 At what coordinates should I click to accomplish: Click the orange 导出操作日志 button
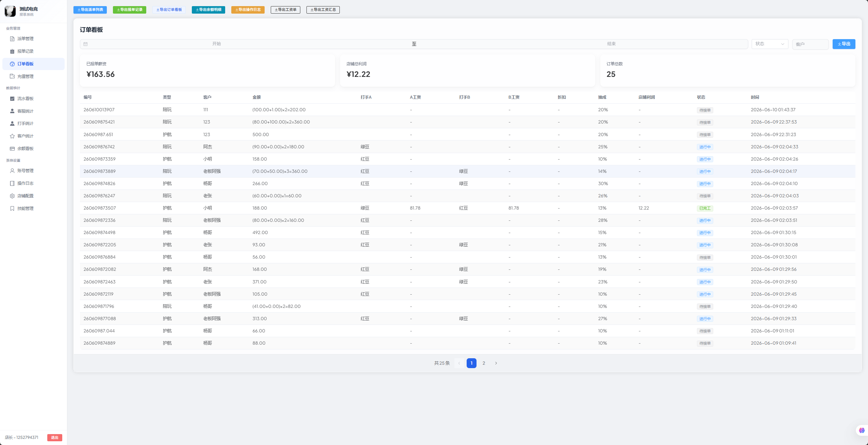(x=248, y=10)
